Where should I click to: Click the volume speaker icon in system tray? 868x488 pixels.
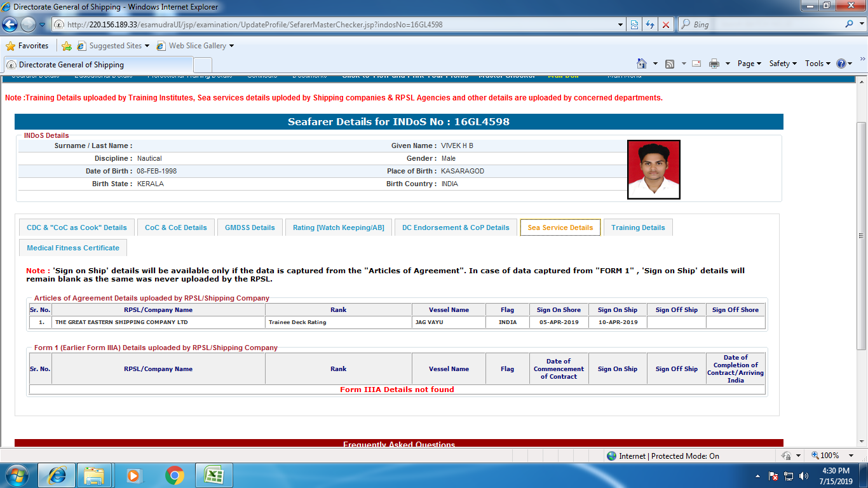(x=804, y=475)
